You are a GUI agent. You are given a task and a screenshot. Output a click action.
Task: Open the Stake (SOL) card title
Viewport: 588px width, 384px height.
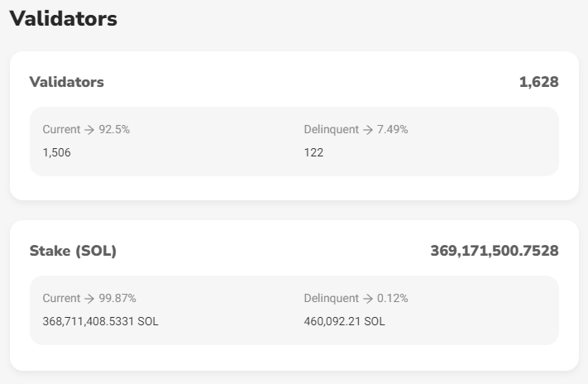[73, 251]
